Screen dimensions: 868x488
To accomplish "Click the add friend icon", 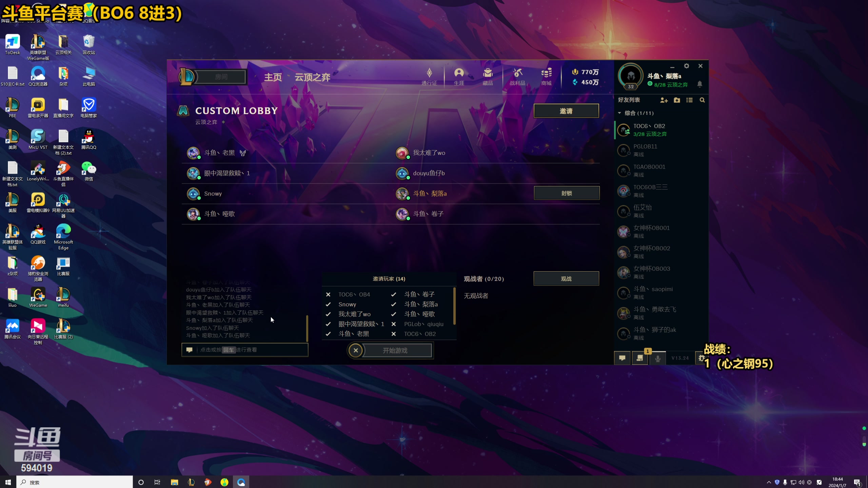I will pos(664,100).
